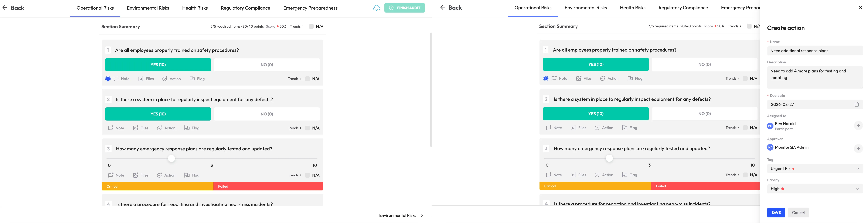Expand Trends for question 3 beside the Create action panel

point(732,175)
